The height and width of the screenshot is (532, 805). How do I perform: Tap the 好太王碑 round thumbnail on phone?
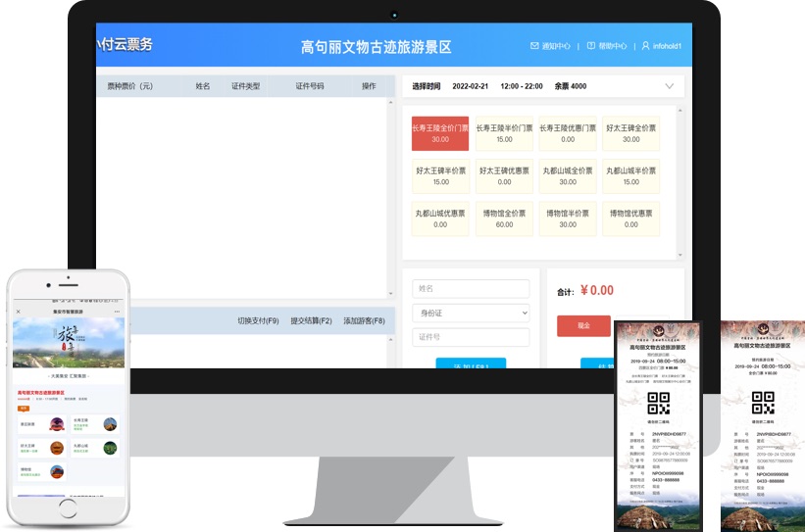59,448
